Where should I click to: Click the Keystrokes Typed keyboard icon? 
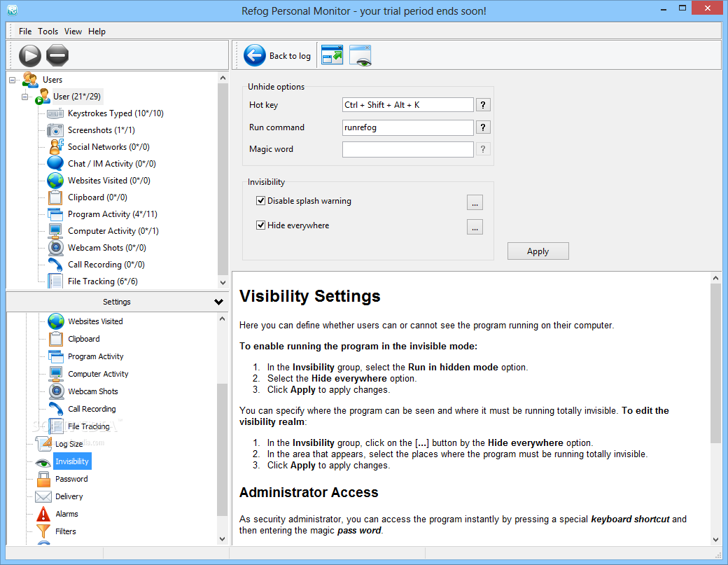55,113
